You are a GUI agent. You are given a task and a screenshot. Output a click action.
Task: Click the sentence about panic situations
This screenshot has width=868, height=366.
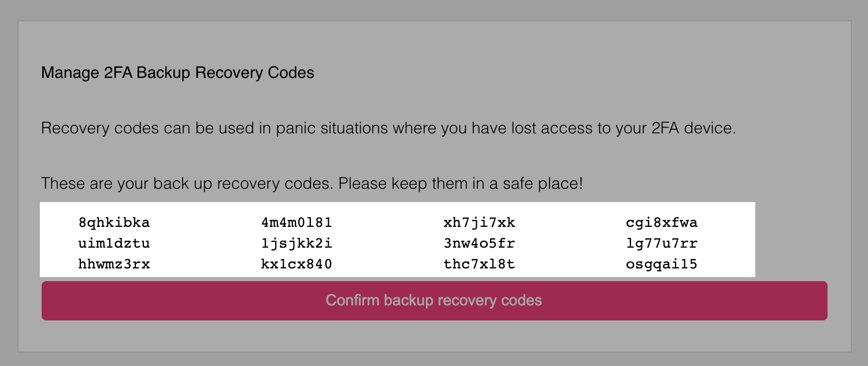tap(388, 128)
